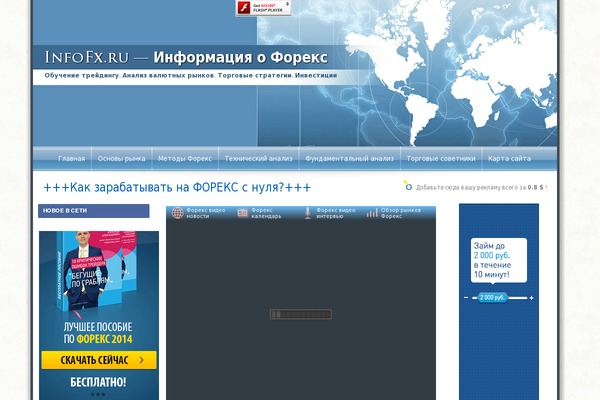Screen dimensions: 600x400
Task: Click the video player loading progress bar
Action: (301, 314)
